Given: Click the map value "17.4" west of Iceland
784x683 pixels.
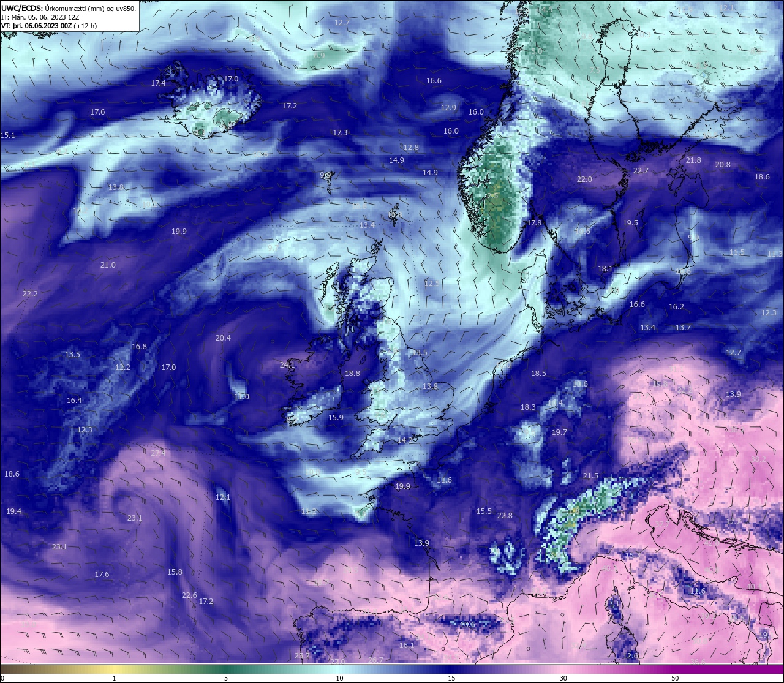Looking at the screenshot, I should click(159, 83).
